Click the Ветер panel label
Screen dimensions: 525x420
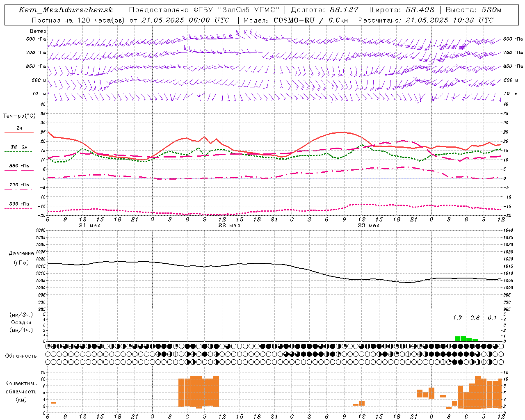coord(38,31)
